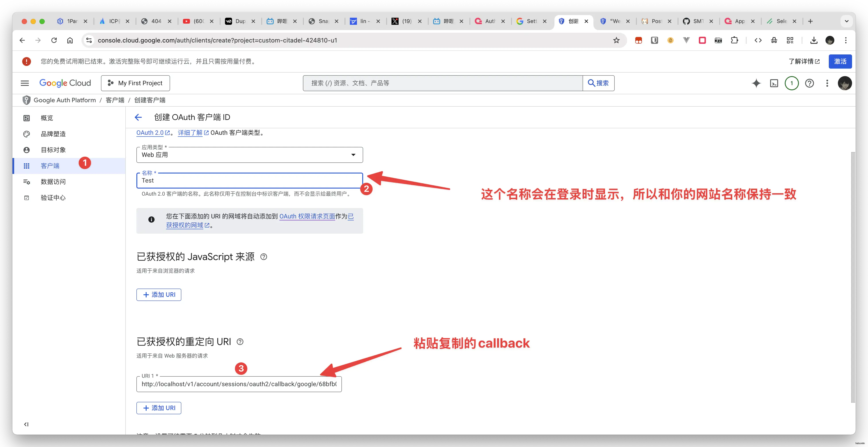Go to browser home page
This screenshot has height=447, width=868.
tap(70, 40)
